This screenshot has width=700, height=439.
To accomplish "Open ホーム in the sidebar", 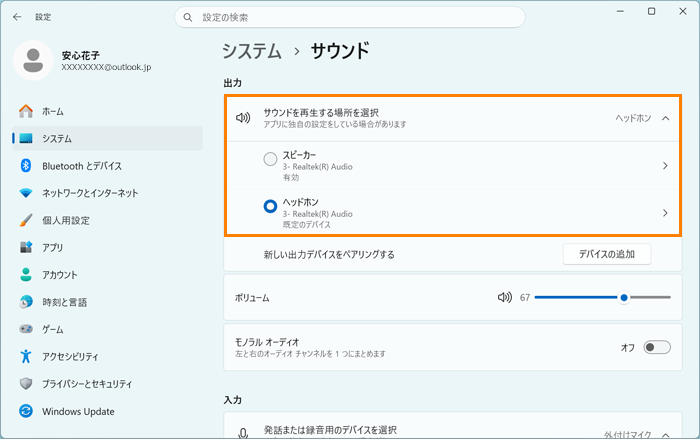I will (x=107, y=111).
